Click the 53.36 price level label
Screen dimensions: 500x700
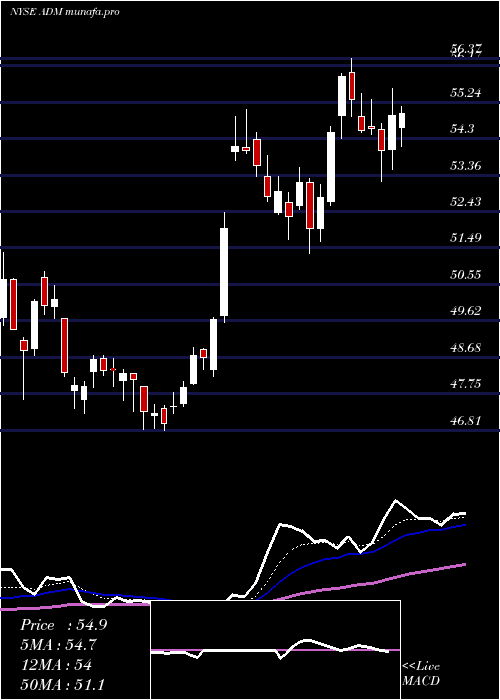pyautogui.click(x=466, y=166)
